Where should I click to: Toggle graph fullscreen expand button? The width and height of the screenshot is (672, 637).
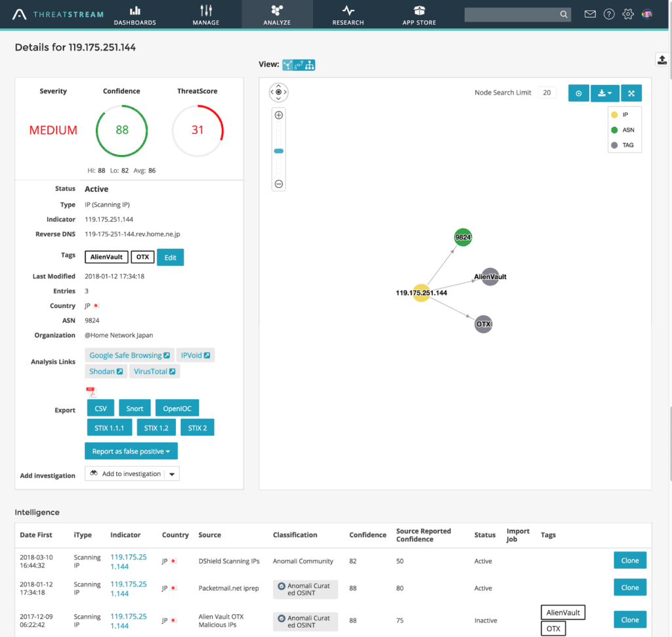(x=631, y=93)
